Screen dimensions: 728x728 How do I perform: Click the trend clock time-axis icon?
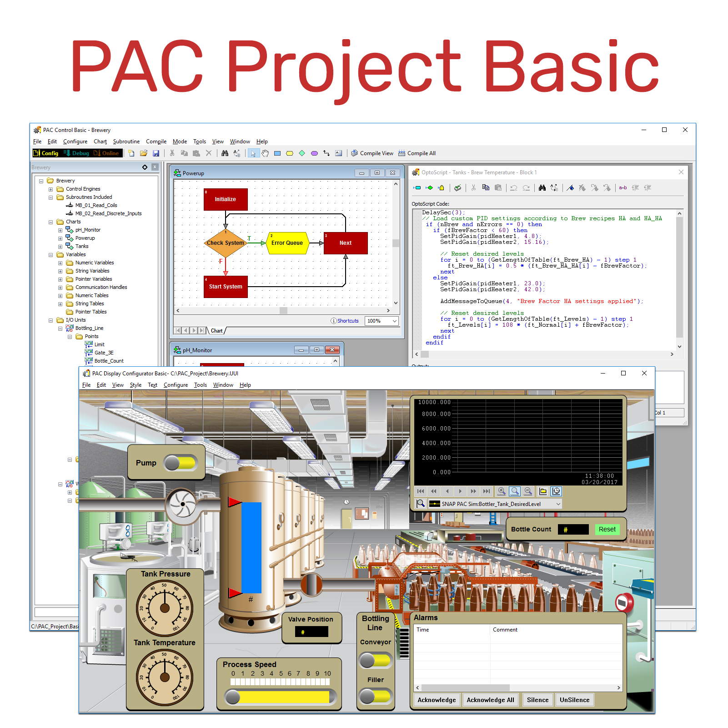[556, 491]
